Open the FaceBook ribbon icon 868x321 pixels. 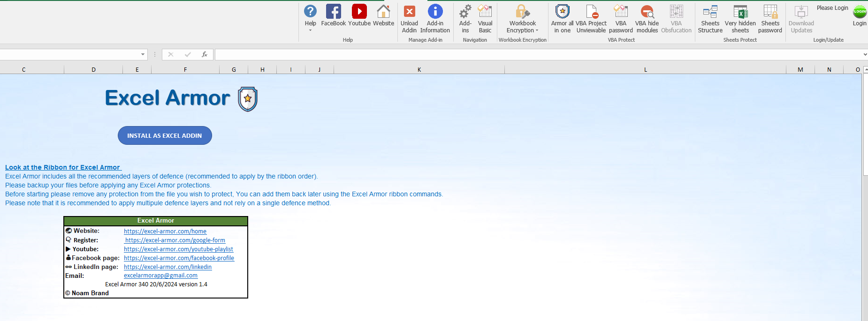(333, 15)
